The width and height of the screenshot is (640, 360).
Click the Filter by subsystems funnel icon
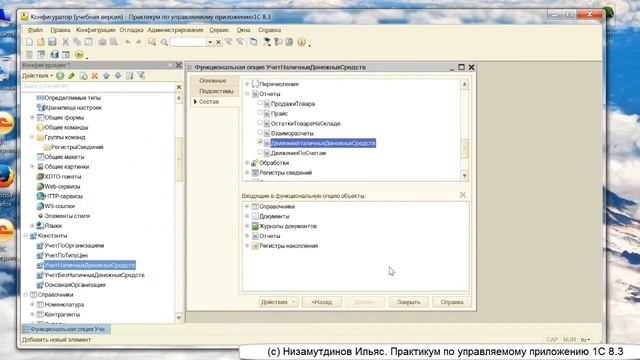pyautogui.click(x=141, y=76)
